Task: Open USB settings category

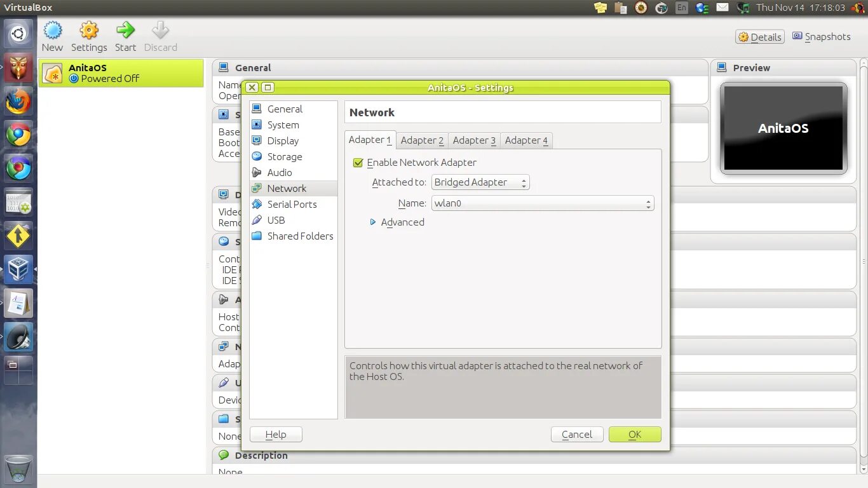Action: (293, 220)
